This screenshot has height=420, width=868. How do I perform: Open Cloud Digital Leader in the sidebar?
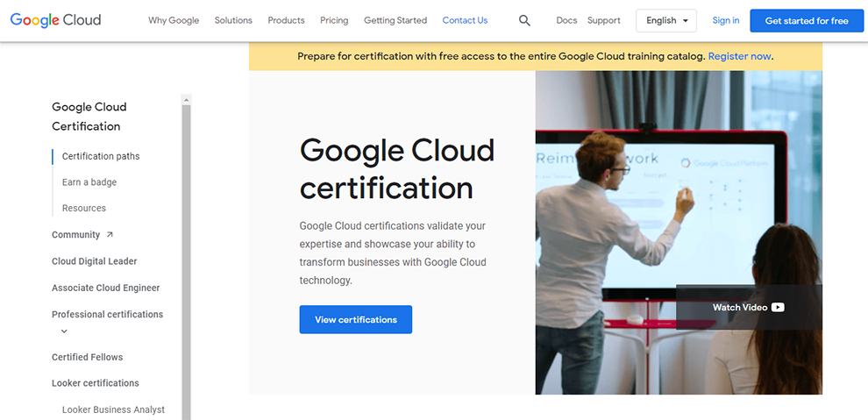(x=94, y=261)
